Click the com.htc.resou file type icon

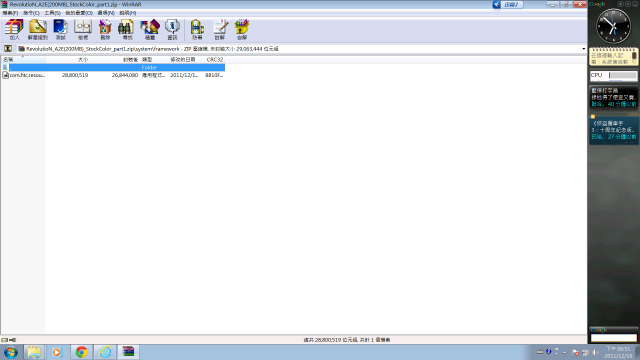(x=5, y=75)
